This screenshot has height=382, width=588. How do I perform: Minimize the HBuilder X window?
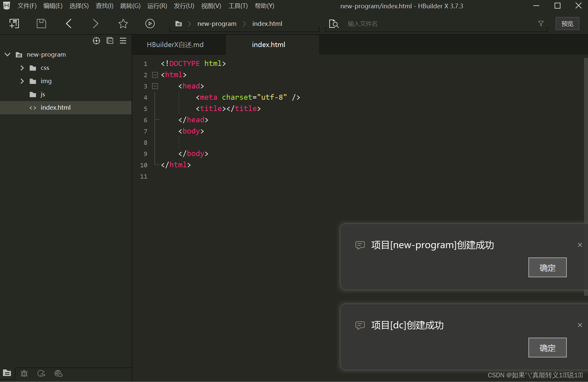(x=536, y=6)
